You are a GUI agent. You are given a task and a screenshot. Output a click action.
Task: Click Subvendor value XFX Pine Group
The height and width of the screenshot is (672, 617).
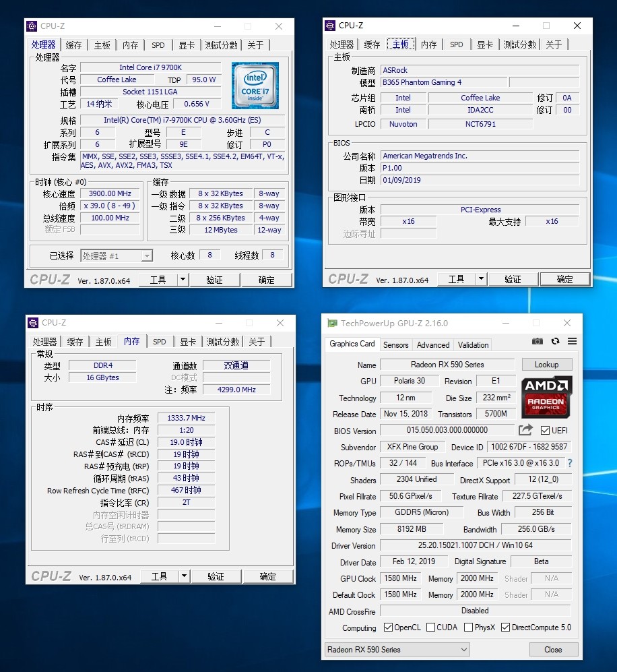(x=413, y=447)
